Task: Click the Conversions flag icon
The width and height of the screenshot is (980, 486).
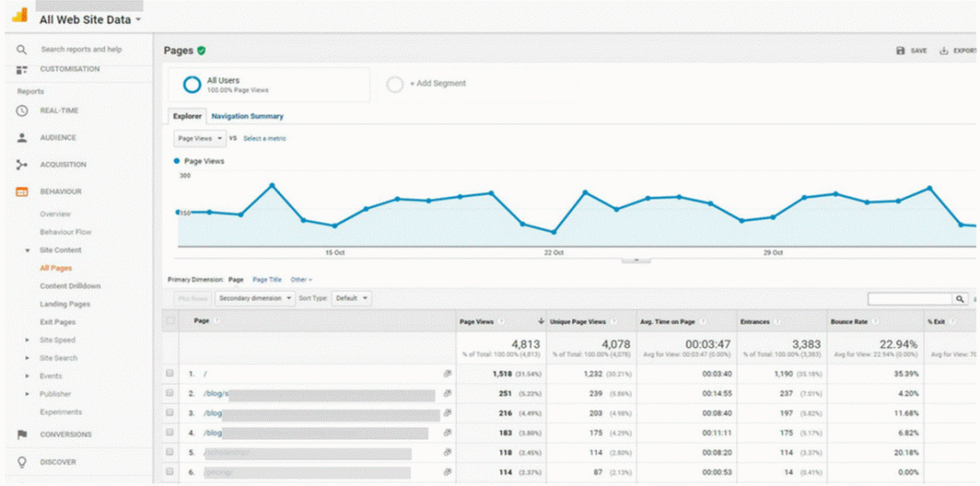Action: [x=22, y=434]
